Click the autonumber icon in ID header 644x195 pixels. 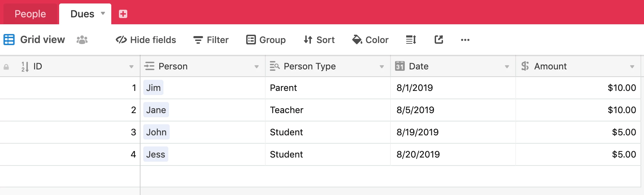click(25, 67)
